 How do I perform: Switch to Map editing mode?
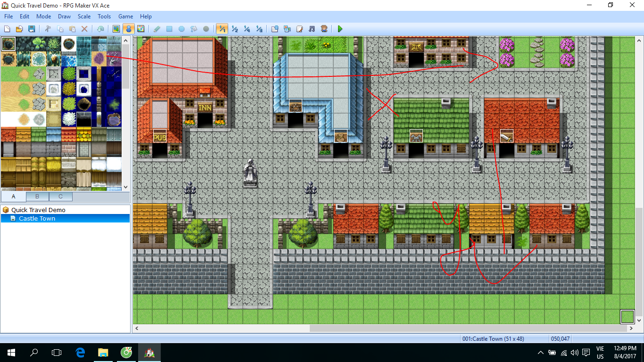coord(116,29)
